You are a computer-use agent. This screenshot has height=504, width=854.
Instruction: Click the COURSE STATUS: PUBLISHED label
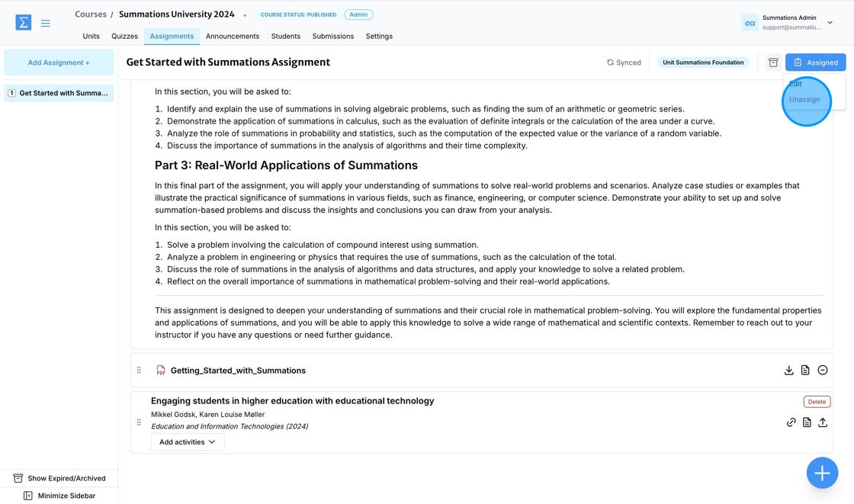tap(298, 14)
